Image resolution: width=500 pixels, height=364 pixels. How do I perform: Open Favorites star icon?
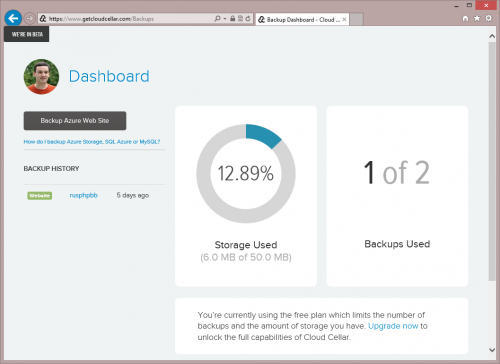coord(477,18)
